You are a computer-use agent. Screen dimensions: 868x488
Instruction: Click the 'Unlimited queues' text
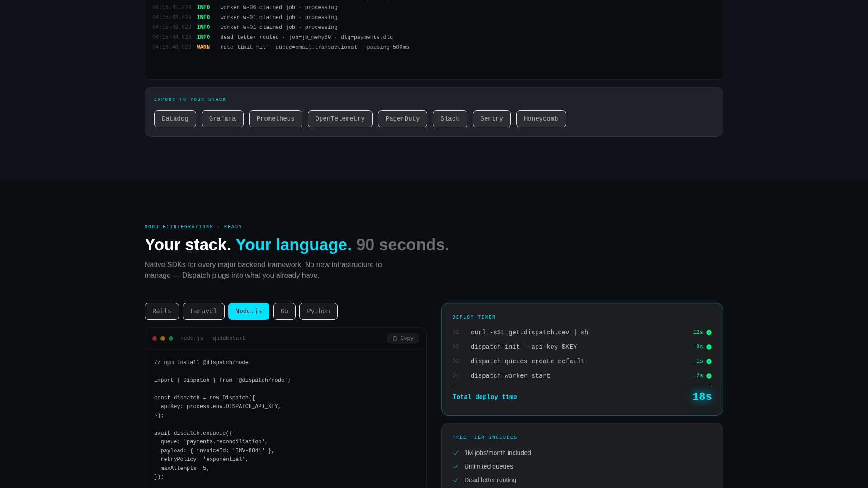pos(489,466)
